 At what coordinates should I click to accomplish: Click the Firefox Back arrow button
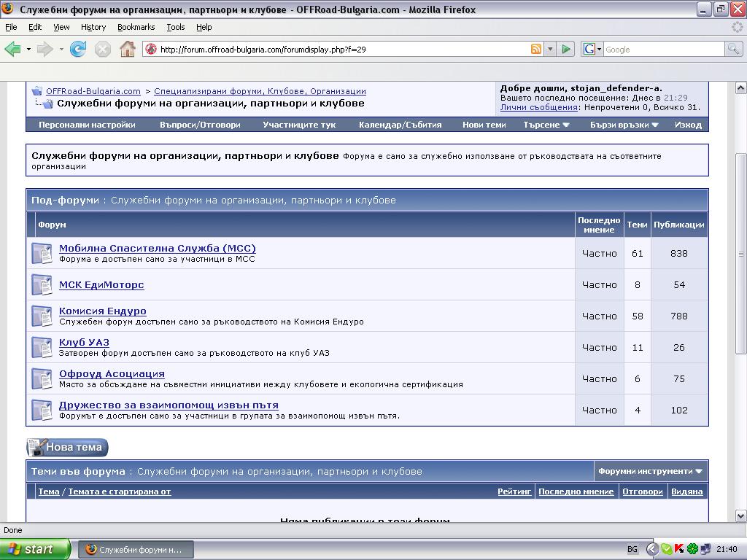pyautogui.click(x=12, y=49)
